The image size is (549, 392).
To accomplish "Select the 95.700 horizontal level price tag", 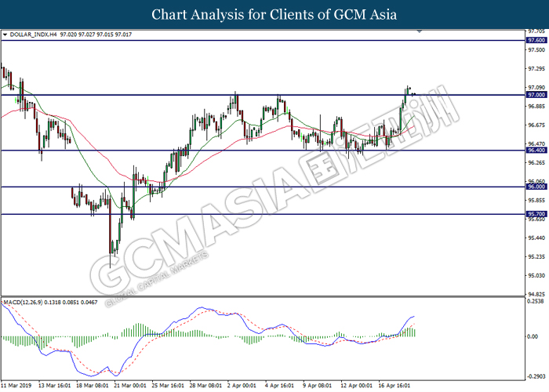I will [x=536, y=214].
